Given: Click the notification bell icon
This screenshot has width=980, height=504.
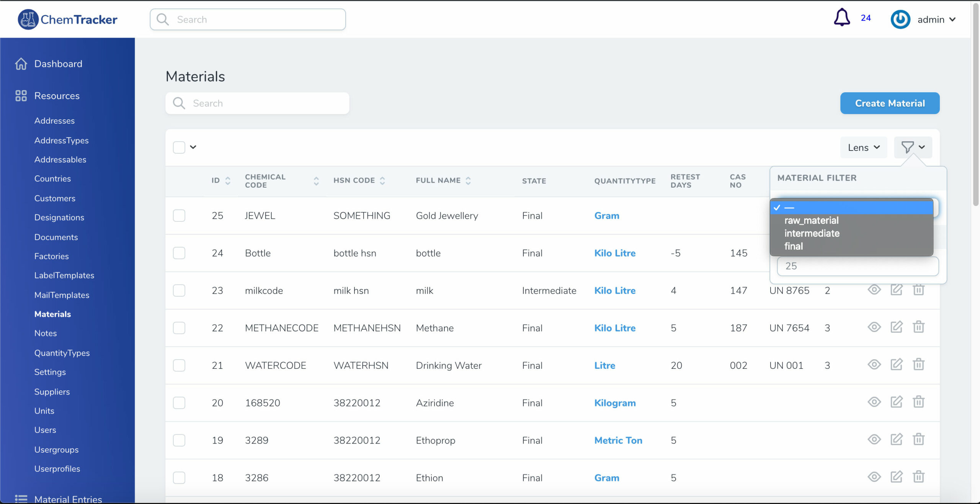Looking at the screenshot, I should pyautogui.click(x=841, y=18).
